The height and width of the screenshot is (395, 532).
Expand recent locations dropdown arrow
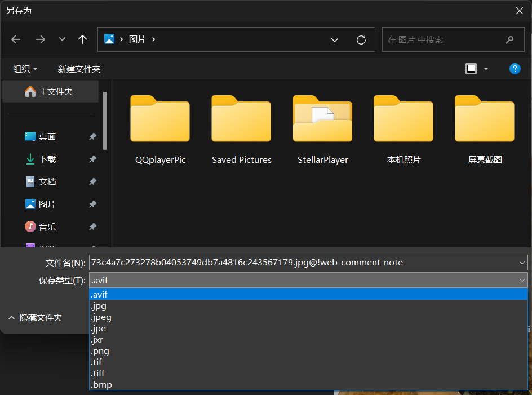pyautogui.click(x=62, y=39)
